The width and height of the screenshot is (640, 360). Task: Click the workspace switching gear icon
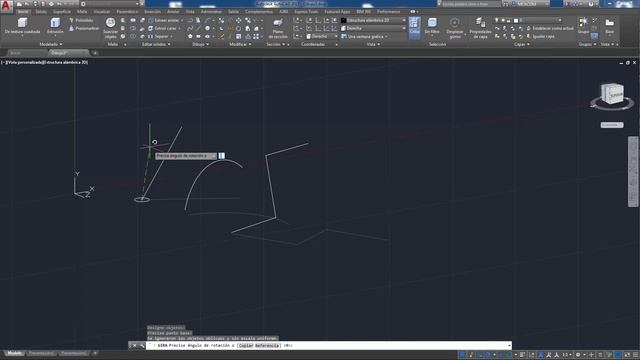[x=578, y=355]
